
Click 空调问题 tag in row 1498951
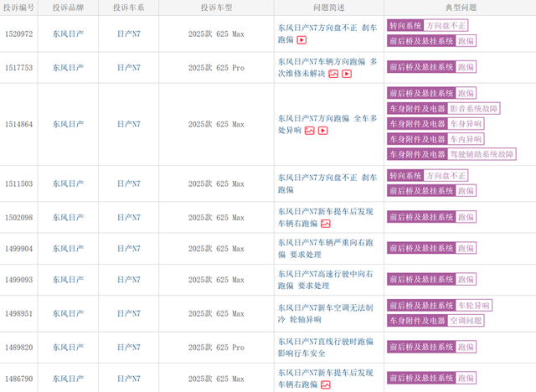(466, 320)
